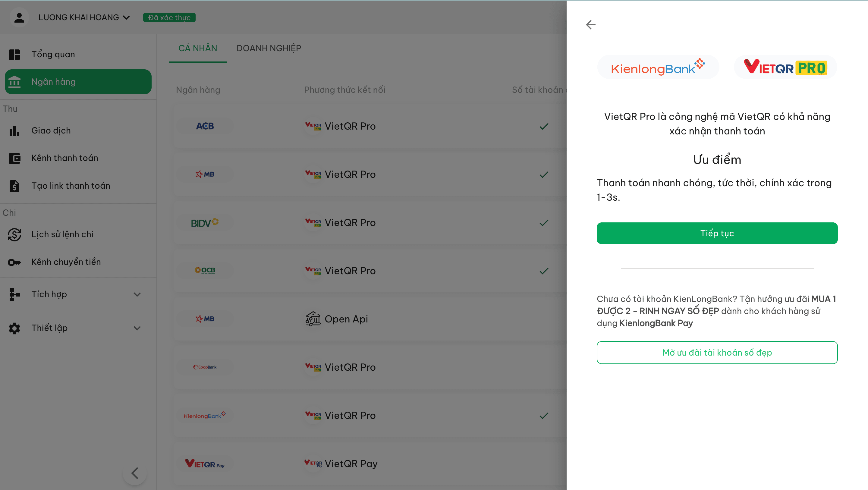The width and height of the screenshot is (868, 490).
Task: Select the CÁ NHÂN tab
Action: click(x=198, y=48)
